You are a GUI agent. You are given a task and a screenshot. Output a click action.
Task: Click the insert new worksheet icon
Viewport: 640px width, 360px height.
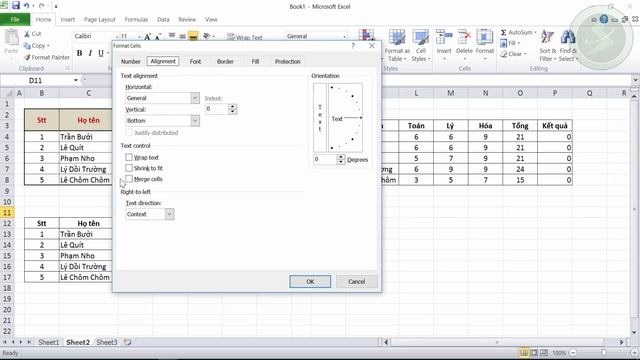click(x=128, y=342)
